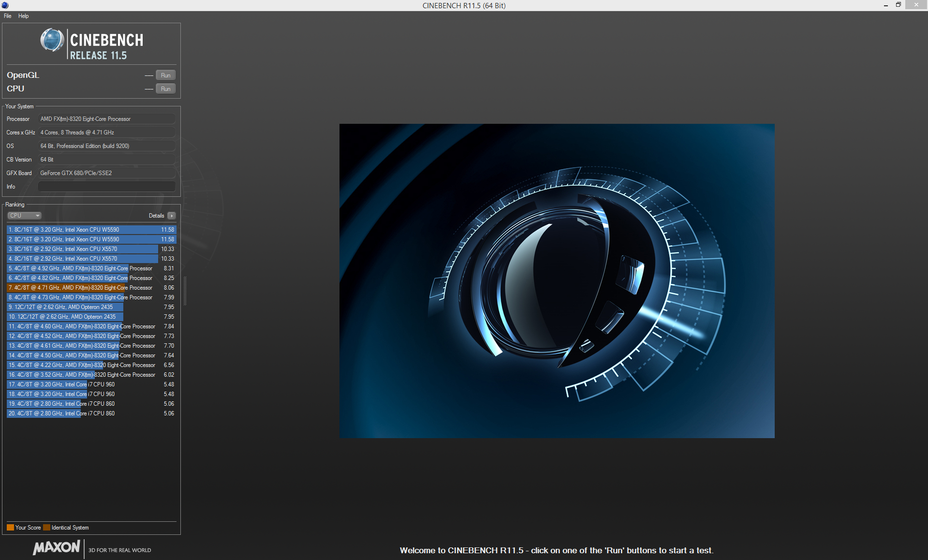Viewport: 928px width, 560px height.
Task: Select ranking row 6 FX-8320 @ 4.82 GHz
Action: (x=91, y=278)
